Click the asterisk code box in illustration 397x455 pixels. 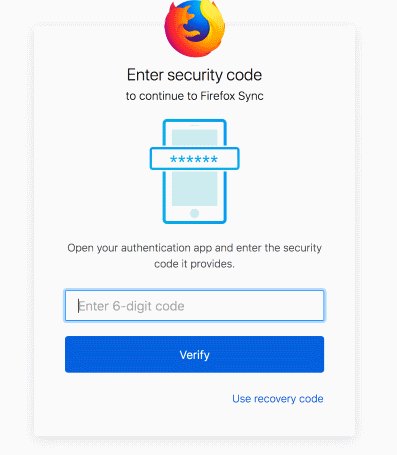click(x=195, y=159)
